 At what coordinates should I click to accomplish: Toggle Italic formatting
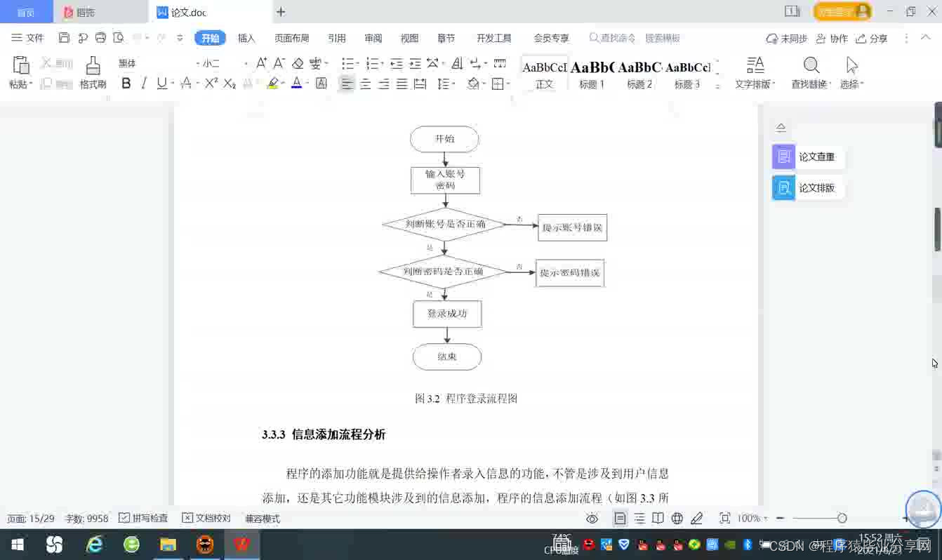click(144, 84)
